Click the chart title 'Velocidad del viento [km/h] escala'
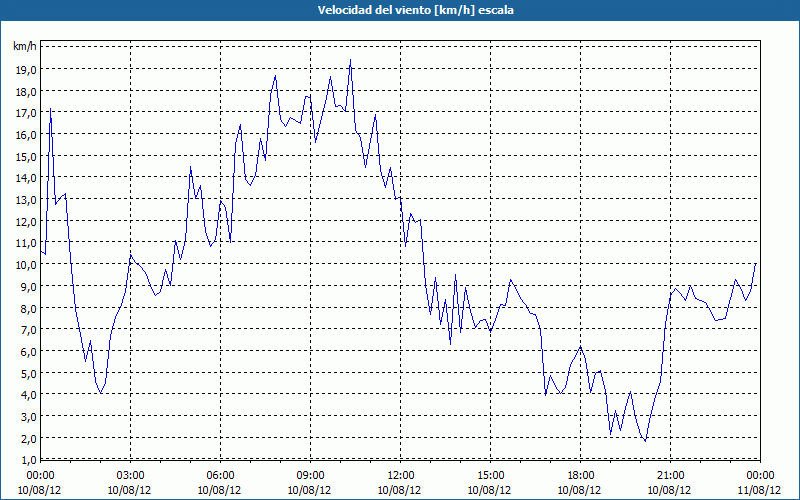Image resolution: width=800 pixels, height=500 pixels. coord(415,10)
